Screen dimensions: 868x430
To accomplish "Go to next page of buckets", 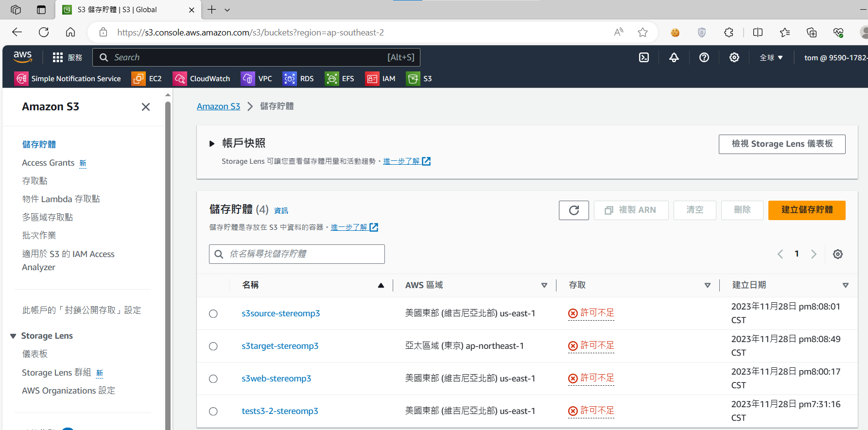I will [x=814, y=254].
